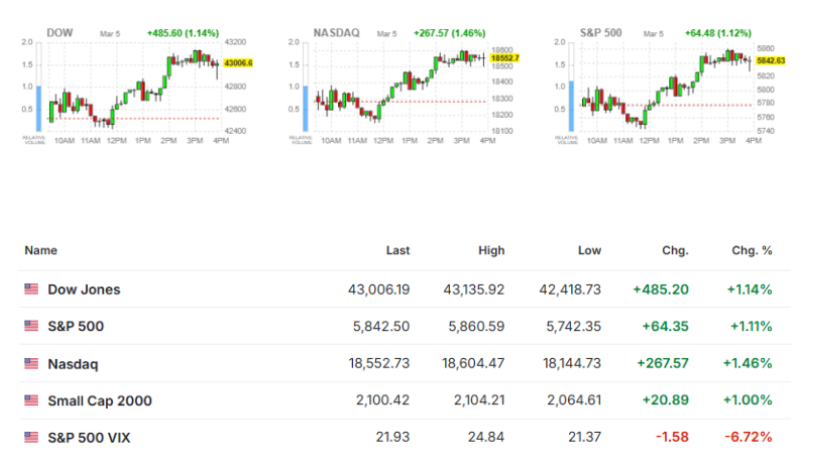Viewport: 822px width, 455px height.
Task: Select S&P 500 last value 5,842.50
Action: pyautogui.click(x=381, y=326)
